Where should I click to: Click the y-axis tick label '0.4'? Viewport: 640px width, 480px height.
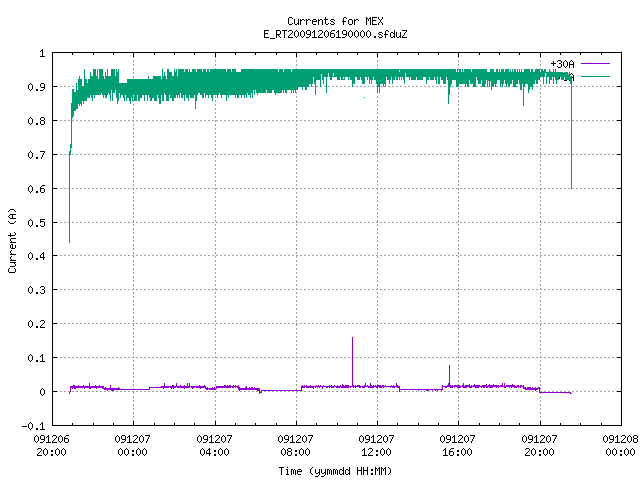coord(36,256)
